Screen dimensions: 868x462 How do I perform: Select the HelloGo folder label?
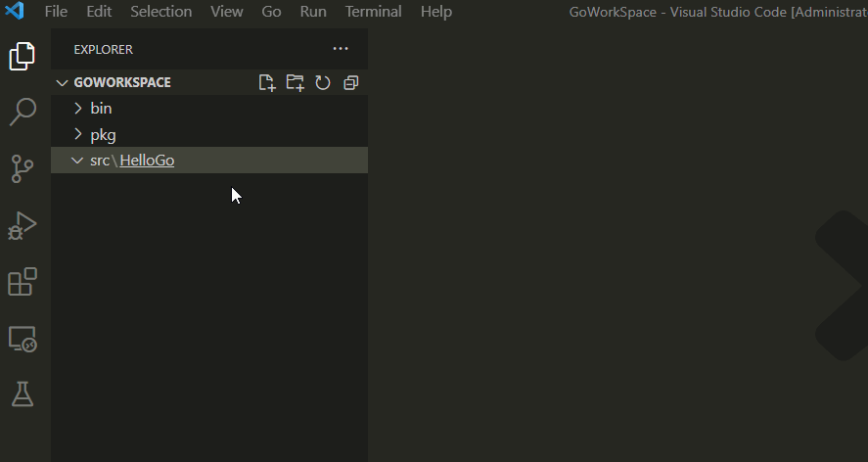pos(147,161)
